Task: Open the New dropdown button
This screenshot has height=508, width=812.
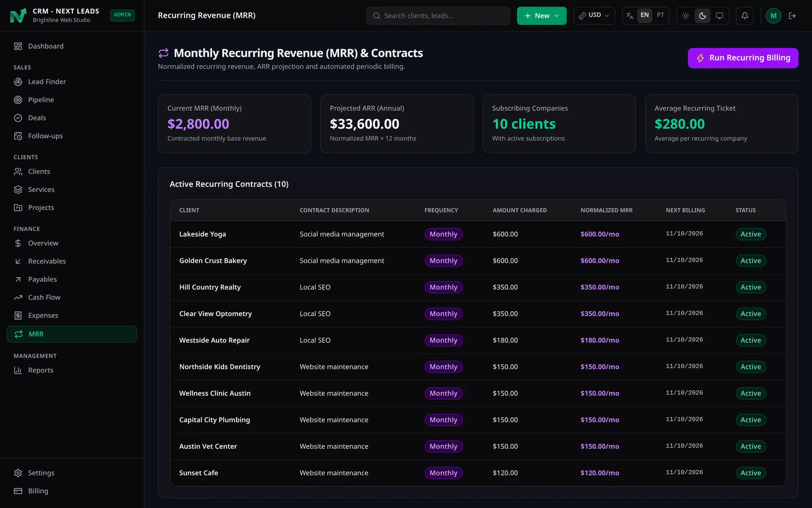Action: click(542, 15)
